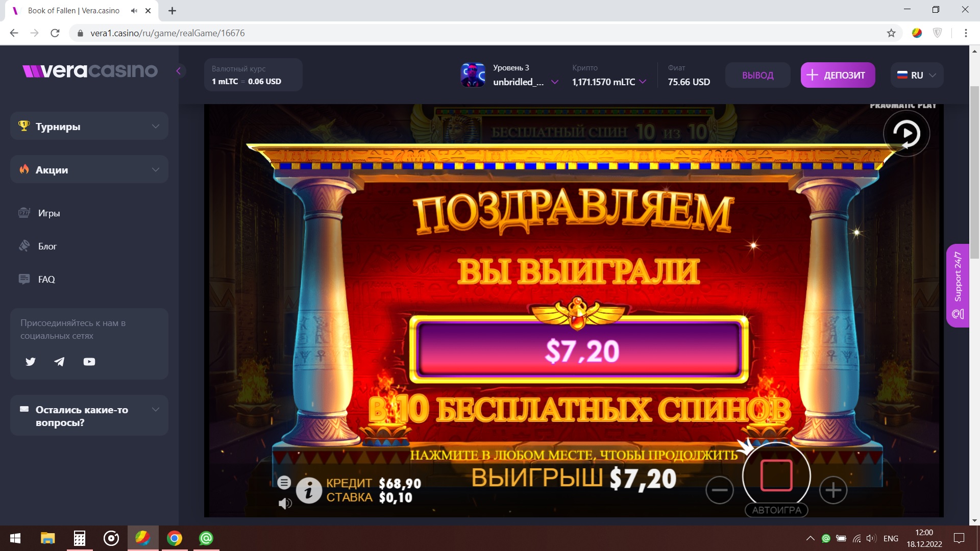Stop the spin with the red square

pyautogui.click(x=776, y=475)
